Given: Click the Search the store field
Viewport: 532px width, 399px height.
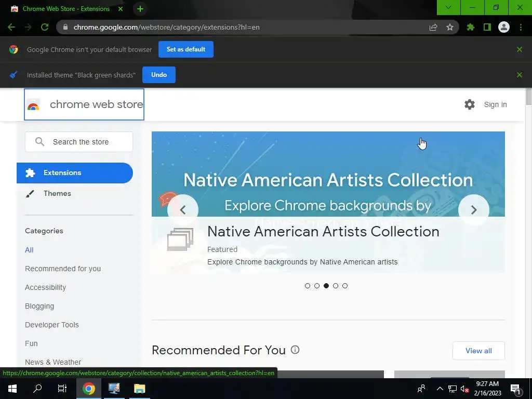Looking at the screenshot, I should 79,142.
